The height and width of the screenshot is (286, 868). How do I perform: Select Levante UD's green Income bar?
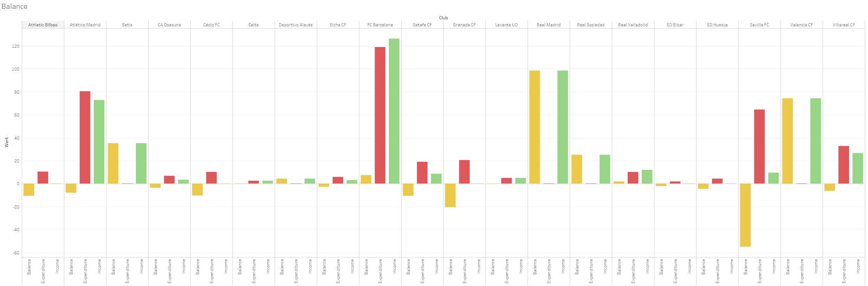[x=521, y=181]
